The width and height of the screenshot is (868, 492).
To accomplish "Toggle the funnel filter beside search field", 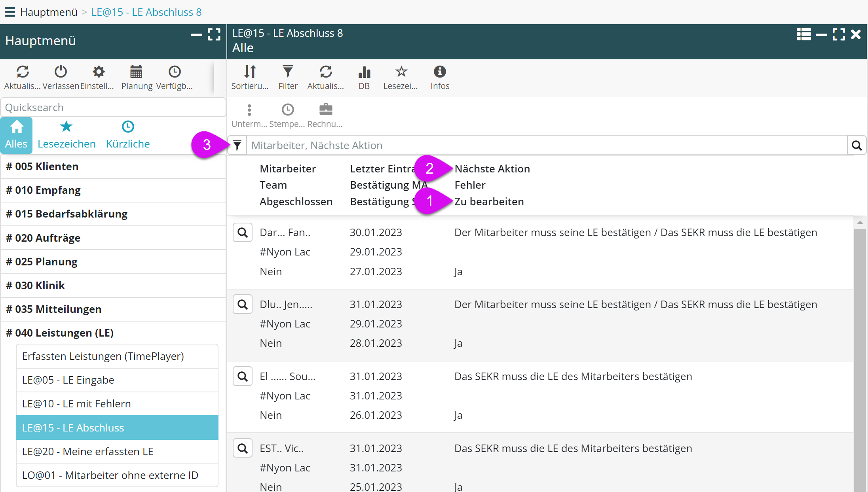I will pos(237,146).
